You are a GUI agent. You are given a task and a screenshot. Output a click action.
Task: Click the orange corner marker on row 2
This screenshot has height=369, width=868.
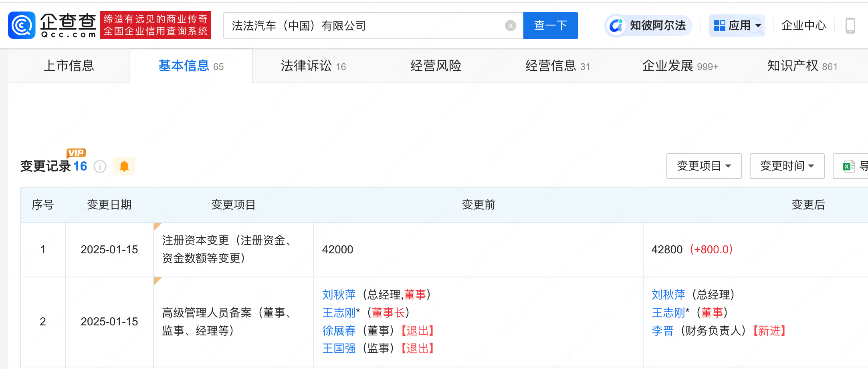pyautogui.click(x=157, y=281)
